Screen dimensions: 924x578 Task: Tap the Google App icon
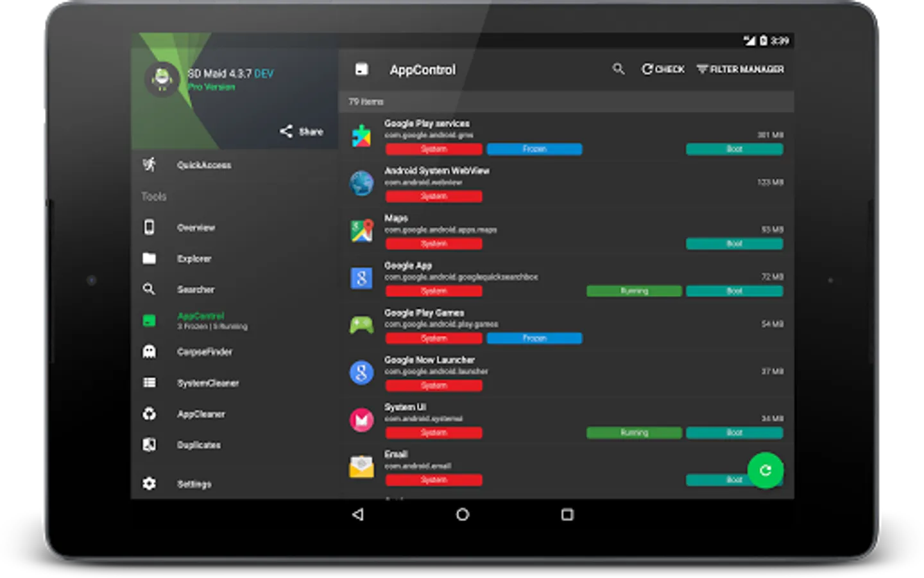click(361, 278)
